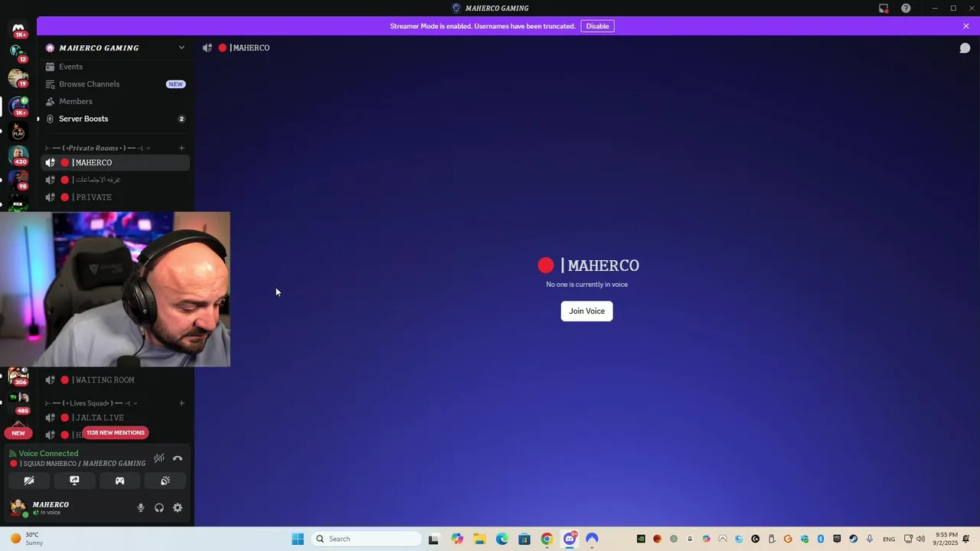The image size is (980, 551).
Task: Open Browse Channels
Action: [x=115, y=84]
